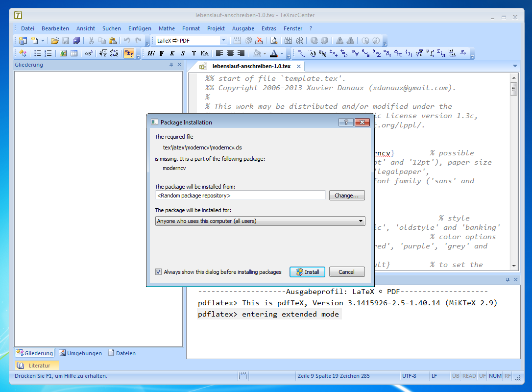Click the Install button
Screen dimensions: 532x392
307,272
